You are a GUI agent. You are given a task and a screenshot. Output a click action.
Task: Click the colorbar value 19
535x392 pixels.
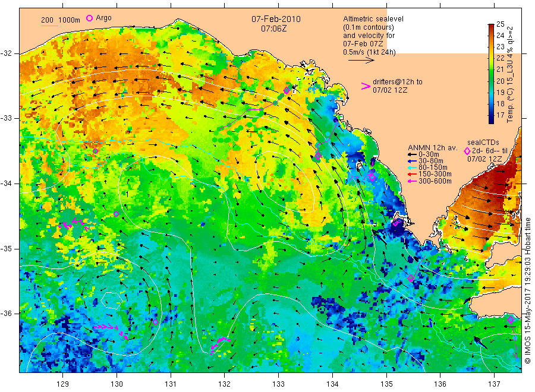point(500,93)
